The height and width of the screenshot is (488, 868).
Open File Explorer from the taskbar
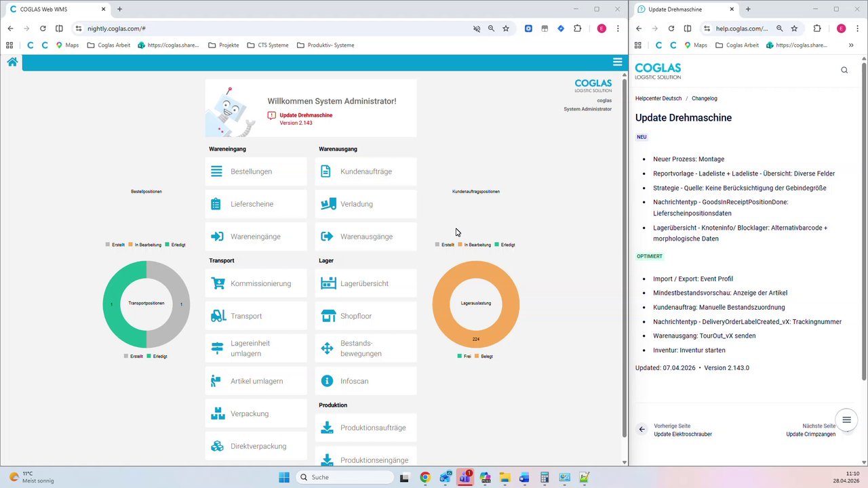pyautogui.click(x=505, y=477)
